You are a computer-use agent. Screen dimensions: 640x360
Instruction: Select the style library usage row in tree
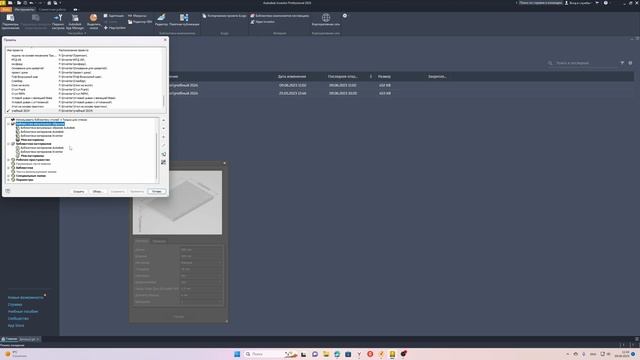(x=51, y=120)
